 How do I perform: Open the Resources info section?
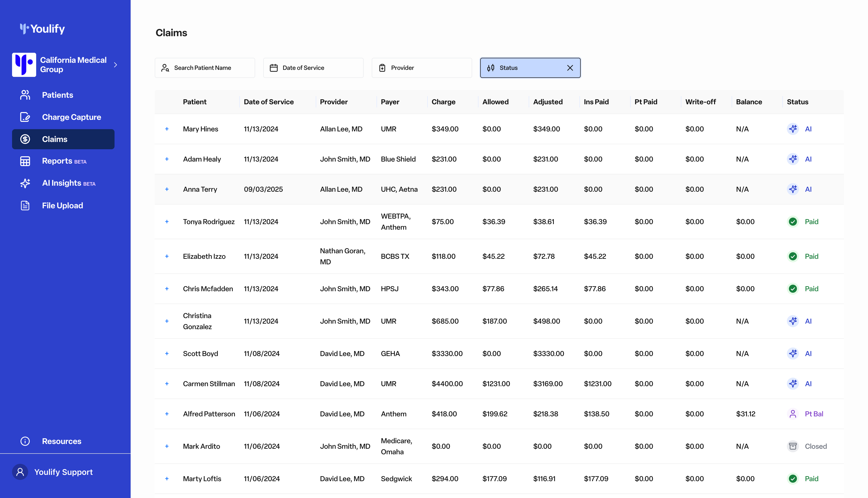61,441
